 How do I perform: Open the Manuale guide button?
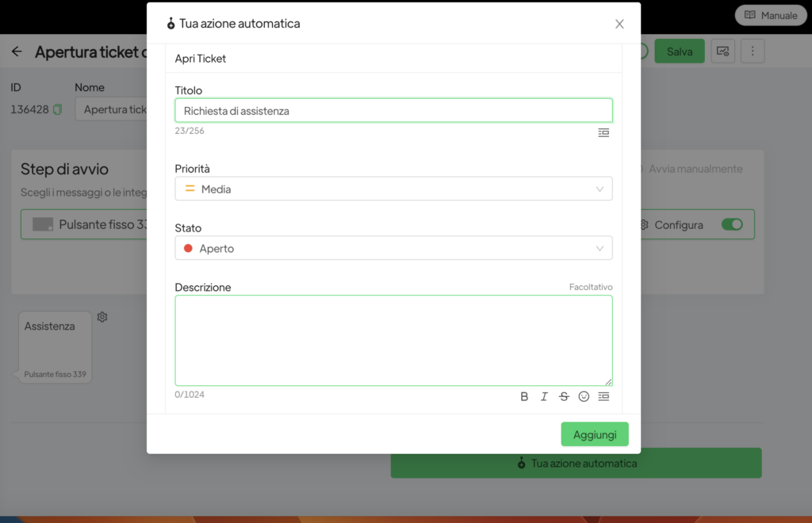(x=770, y=15)
